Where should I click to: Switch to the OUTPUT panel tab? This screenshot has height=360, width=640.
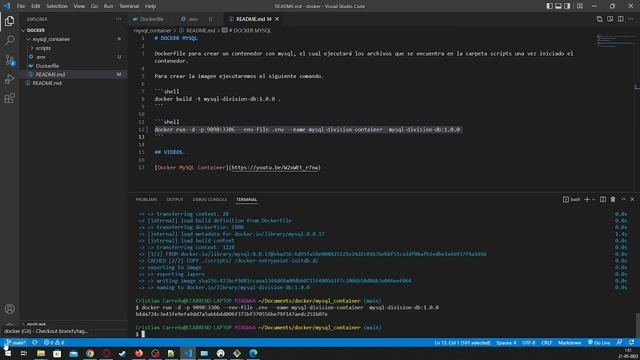pyautogui.click(x=175, y=200)
